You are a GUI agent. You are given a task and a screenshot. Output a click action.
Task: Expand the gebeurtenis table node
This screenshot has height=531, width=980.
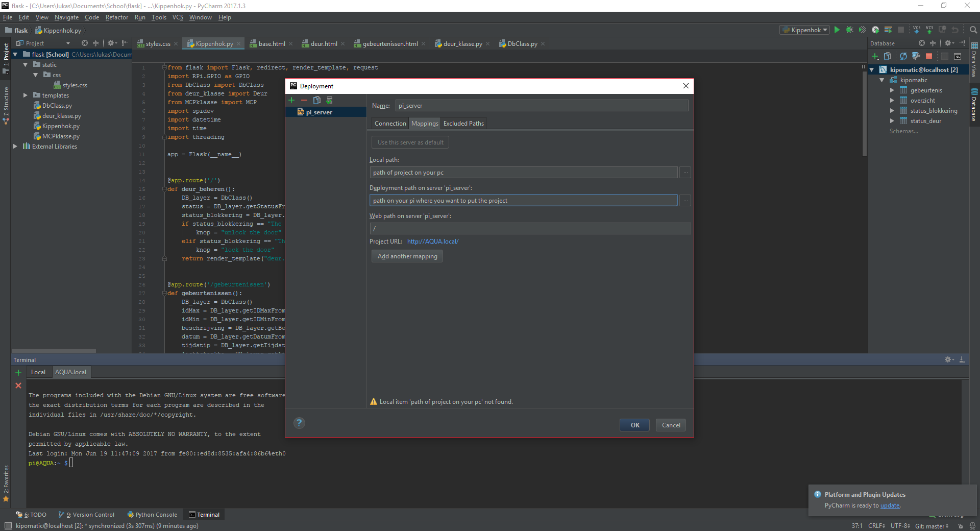click(x=892, y=90)
